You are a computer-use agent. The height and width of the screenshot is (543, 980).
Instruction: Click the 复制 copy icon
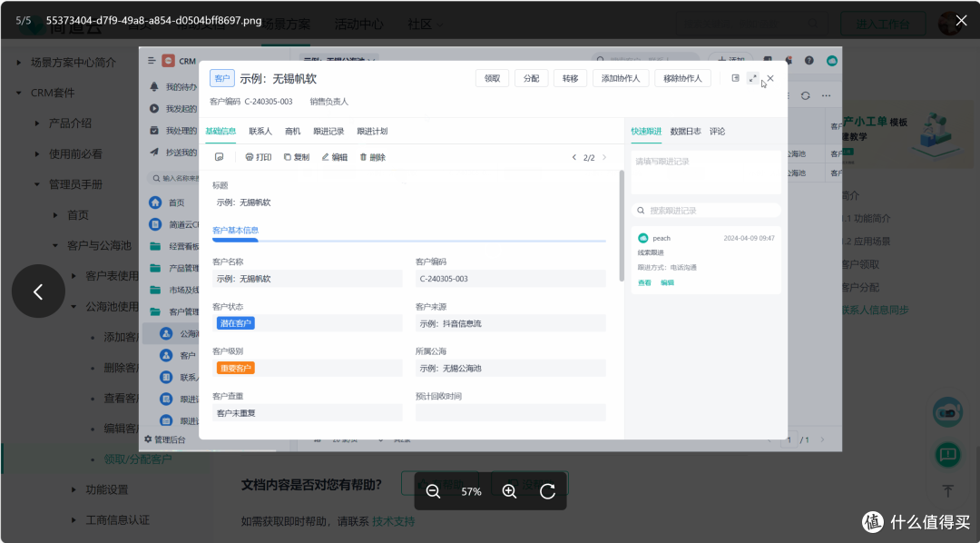(288, 158)
